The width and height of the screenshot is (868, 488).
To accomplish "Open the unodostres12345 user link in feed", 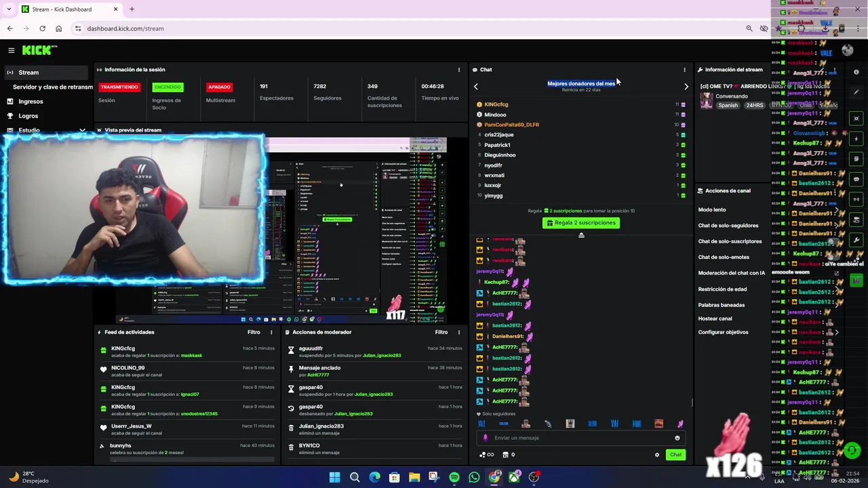I will click(199, 414).
